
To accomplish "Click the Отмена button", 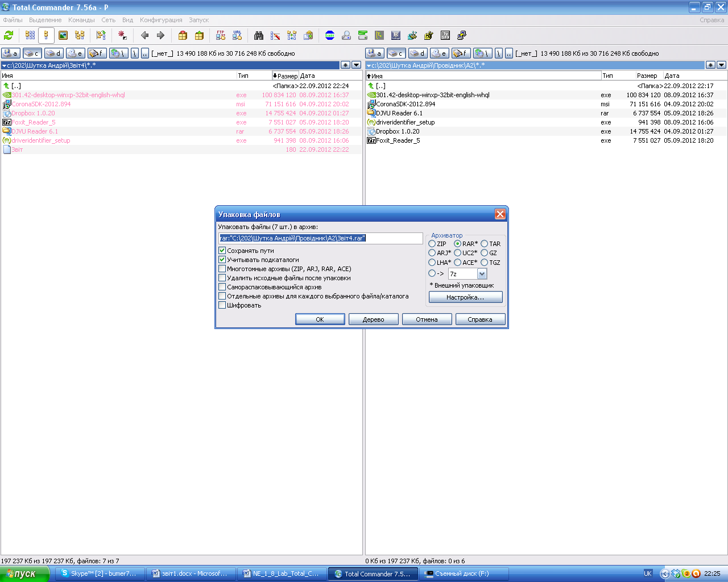I will pos(427,319).
